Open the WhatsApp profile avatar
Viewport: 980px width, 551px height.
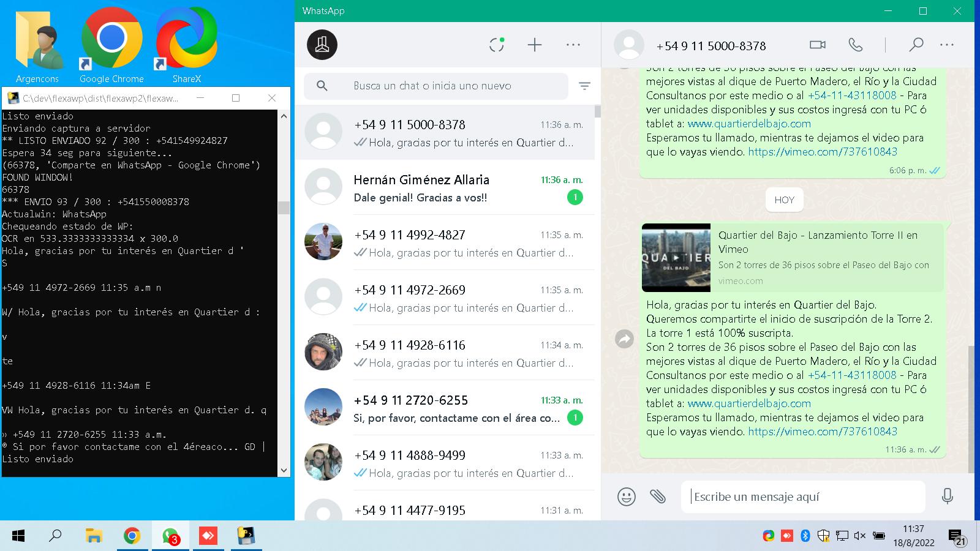[322, 45]
